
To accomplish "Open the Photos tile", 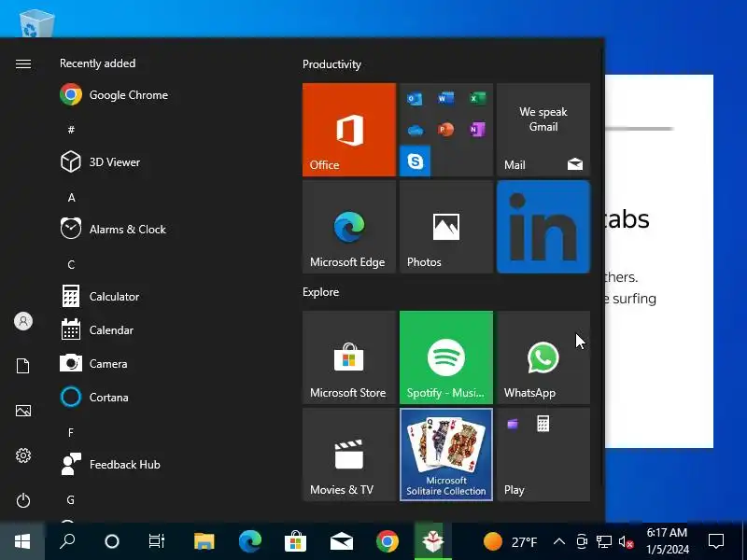I will click(x=446, y=227).
